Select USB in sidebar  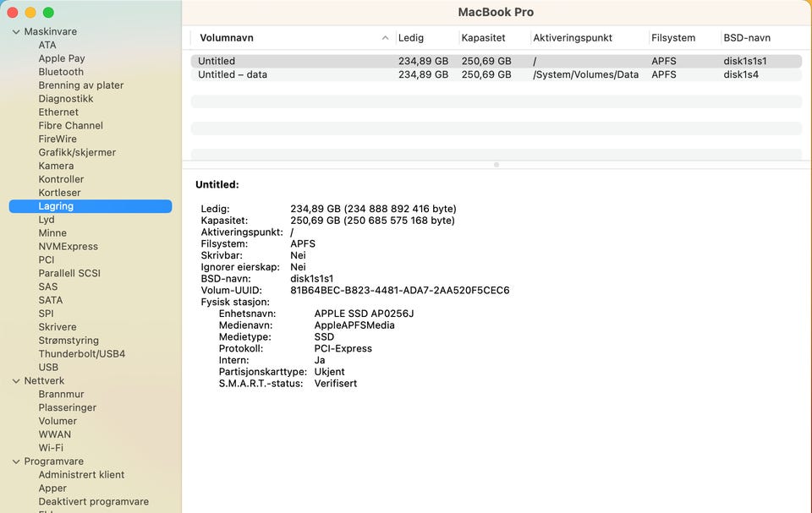pos(48,368)
